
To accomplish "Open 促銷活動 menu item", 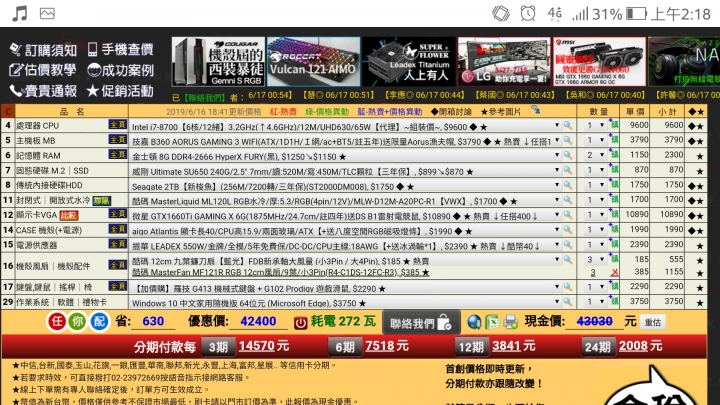I will tap(120, 91).
